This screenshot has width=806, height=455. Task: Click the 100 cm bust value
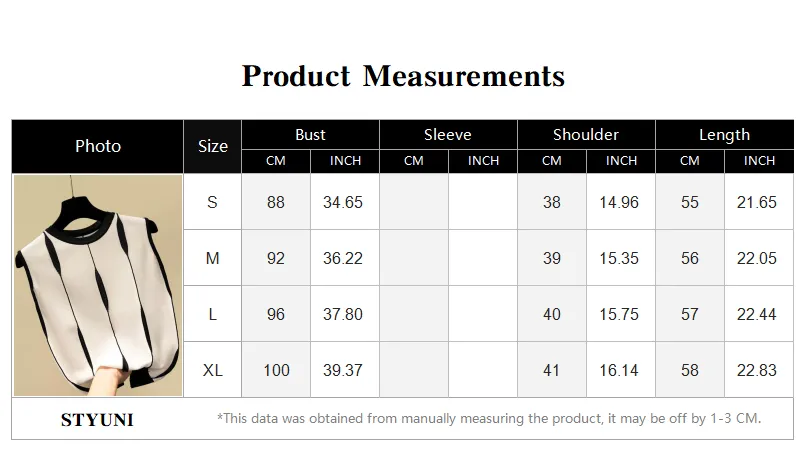point(276,370)
